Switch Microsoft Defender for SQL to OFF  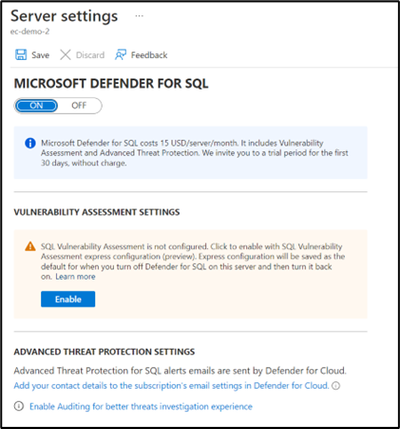(79, 106)
